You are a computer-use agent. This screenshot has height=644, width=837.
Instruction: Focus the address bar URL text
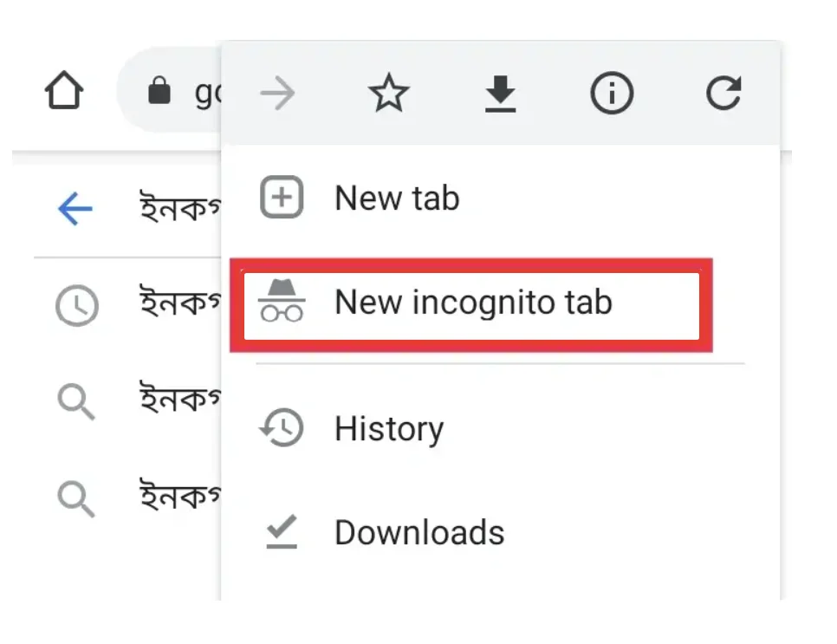(208, 94)
